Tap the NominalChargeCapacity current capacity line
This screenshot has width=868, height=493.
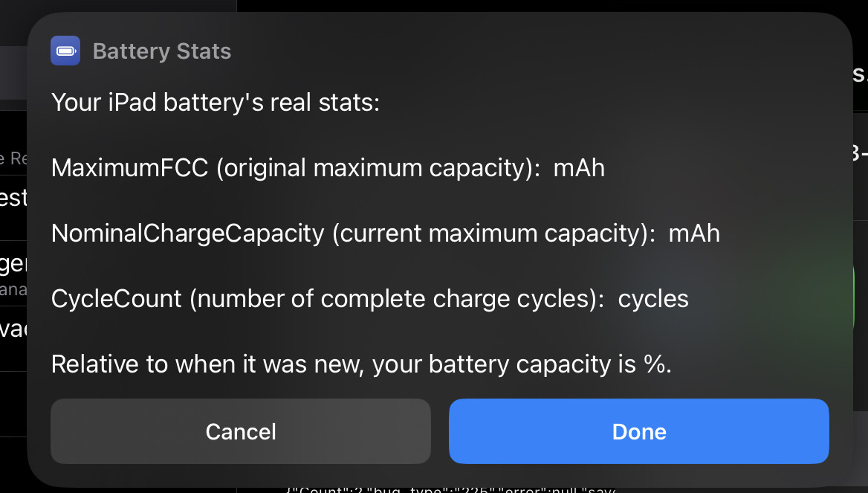click(385, 233)
